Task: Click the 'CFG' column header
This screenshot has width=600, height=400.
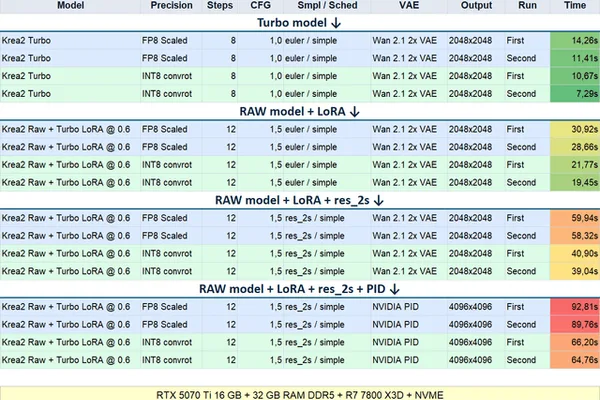Action: click(261, 5)
